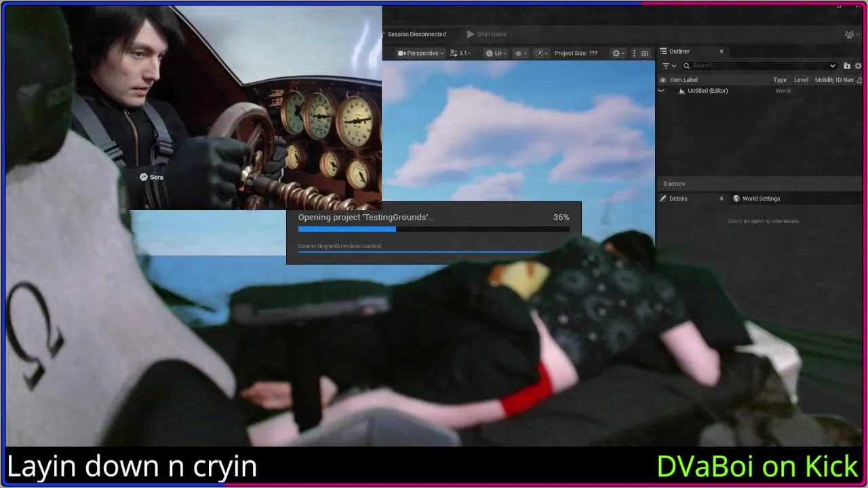The width and height of the screenshot is (868, 488).
Task: Click the Outliner panel list icon
Action: pyautogui.click(x=663, y=52)
